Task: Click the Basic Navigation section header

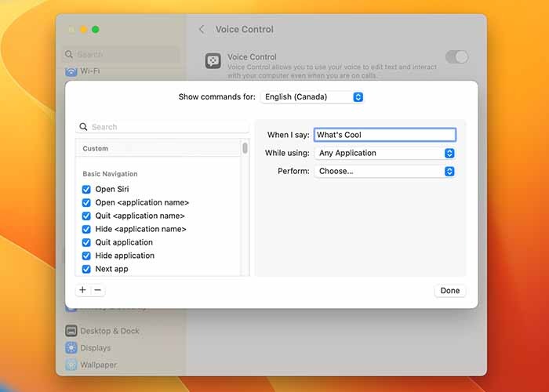Action: [x=110, y=174]
